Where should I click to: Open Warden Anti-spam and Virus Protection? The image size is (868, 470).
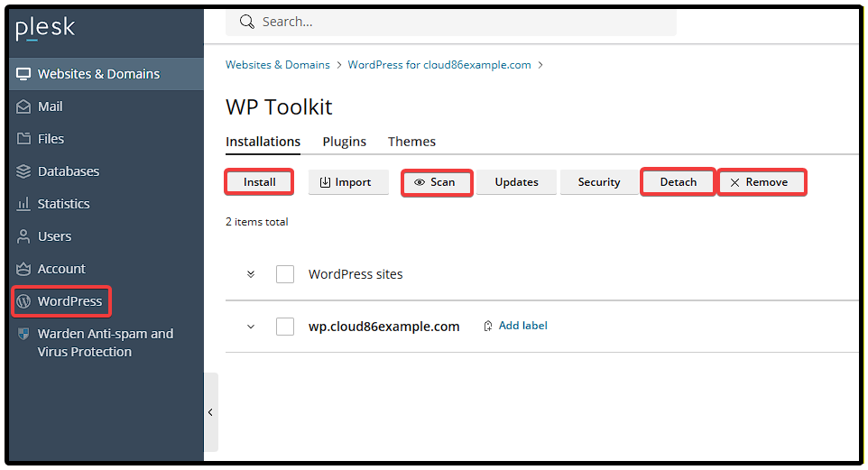[106, 343]
